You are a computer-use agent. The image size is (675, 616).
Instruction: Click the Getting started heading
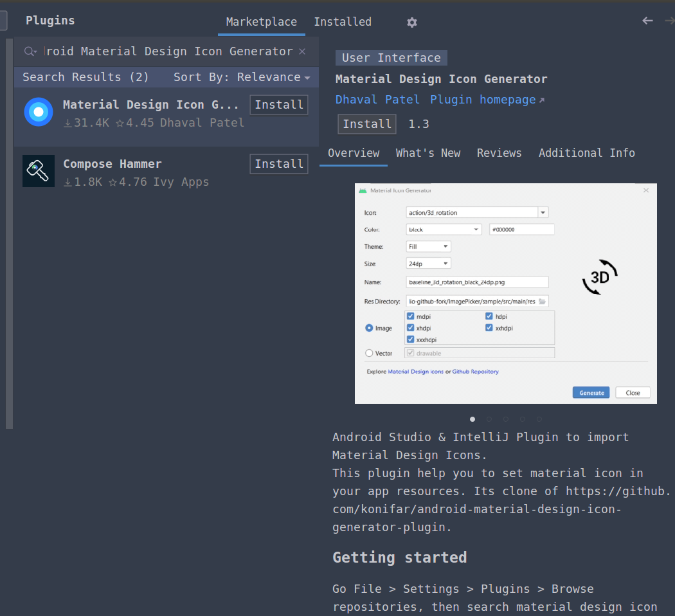click(399, 557)
